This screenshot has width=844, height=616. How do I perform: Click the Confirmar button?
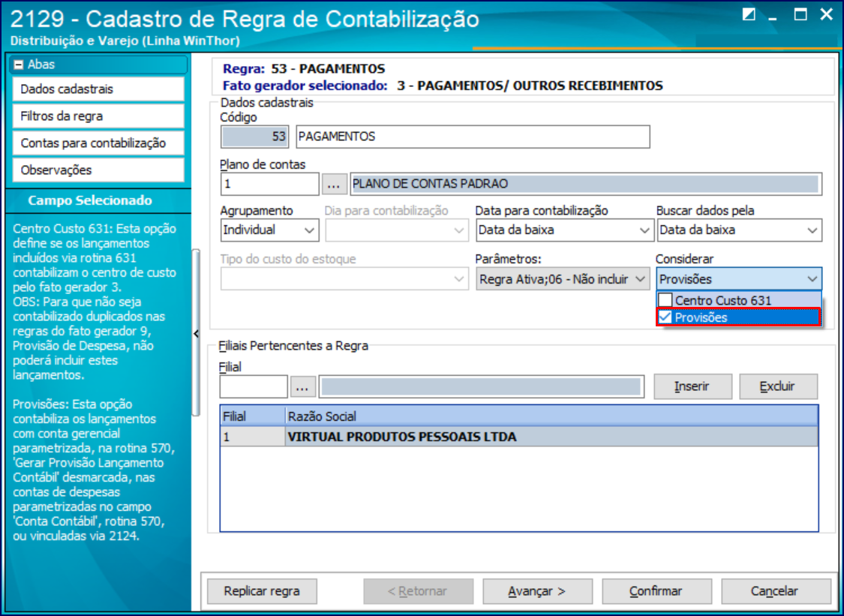[656, 591]
